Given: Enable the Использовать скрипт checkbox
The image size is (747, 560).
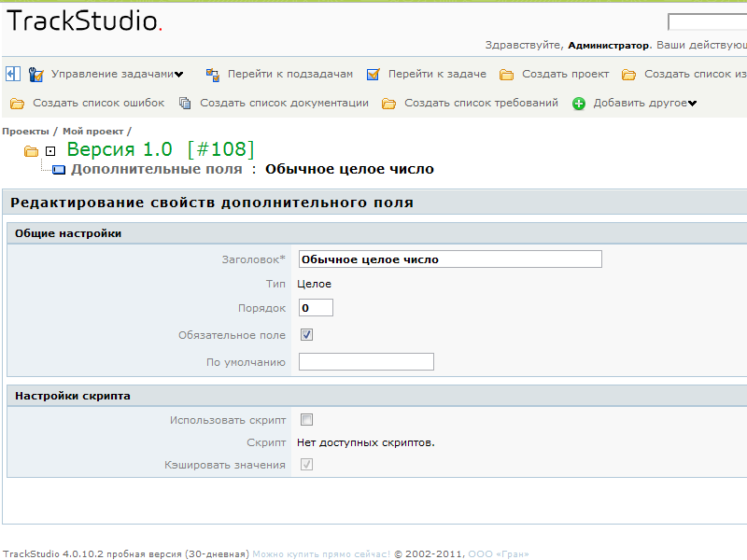Looking at the screenshot, I should (x=306, y=420).
